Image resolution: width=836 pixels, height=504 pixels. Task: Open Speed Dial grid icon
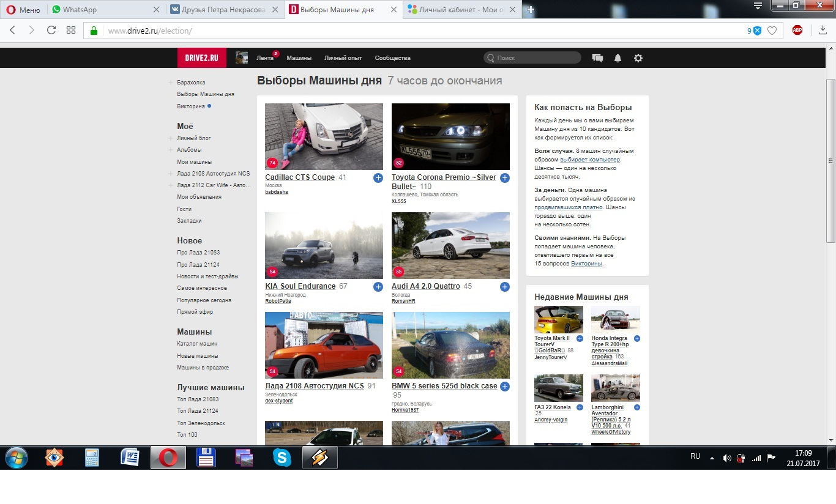tap(71, 30)
